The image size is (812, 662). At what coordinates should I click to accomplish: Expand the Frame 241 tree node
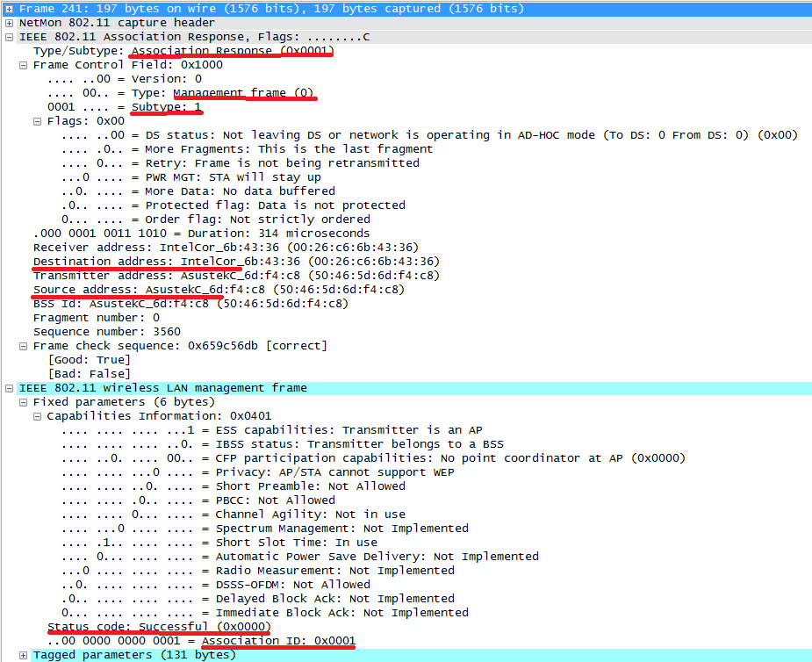9,9
